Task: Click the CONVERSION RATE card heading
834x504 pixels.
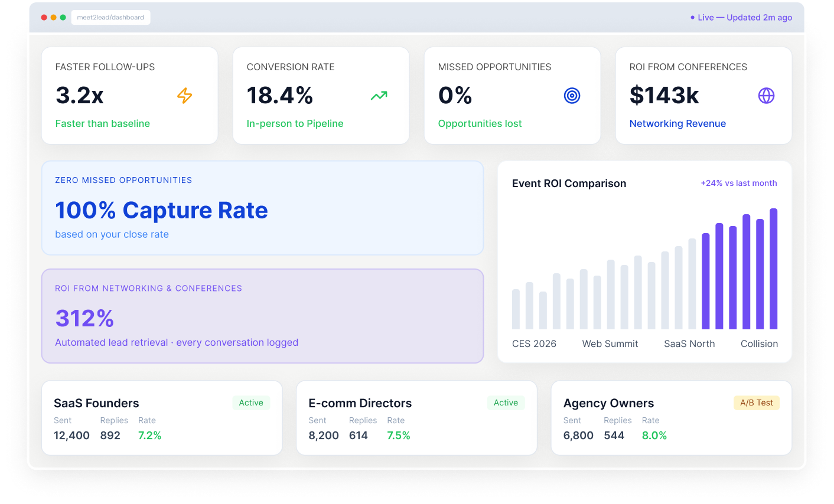Action: 291,67
